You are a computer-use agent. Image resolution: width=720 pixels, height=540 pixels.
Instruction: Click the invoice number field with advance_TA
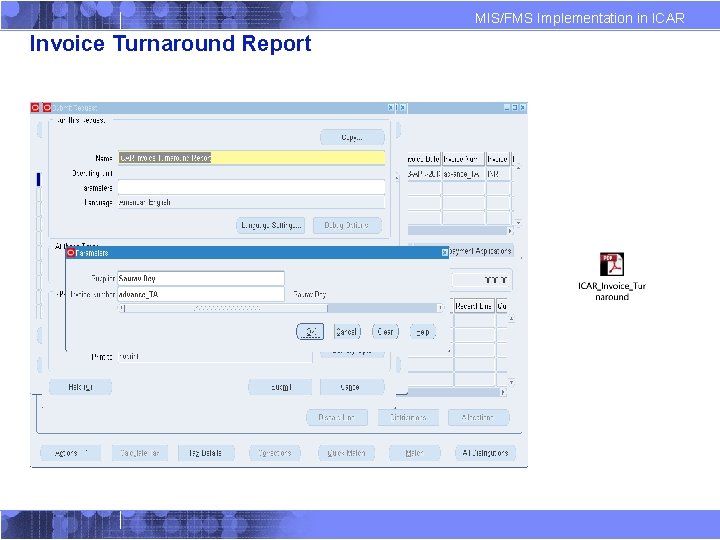[x=201, y=294]
